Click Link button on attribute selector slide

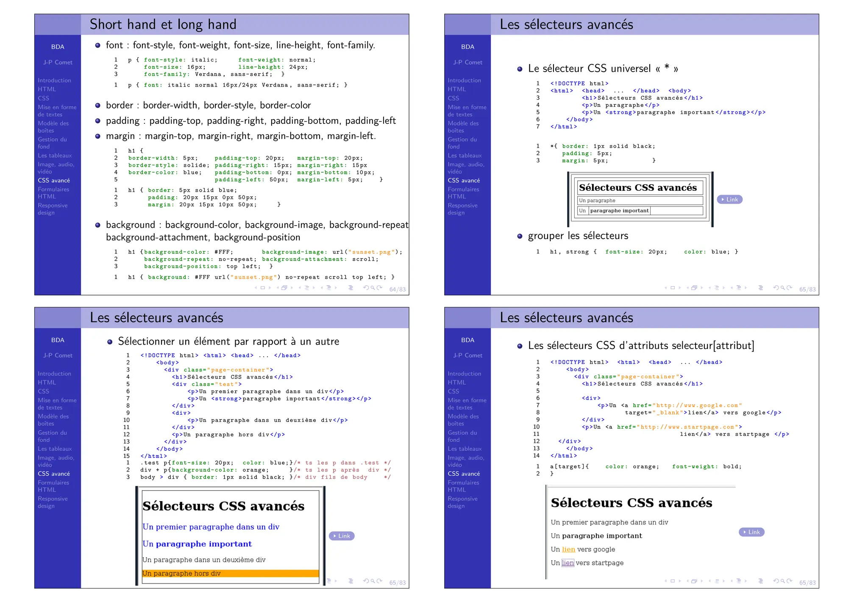point(751,532)
